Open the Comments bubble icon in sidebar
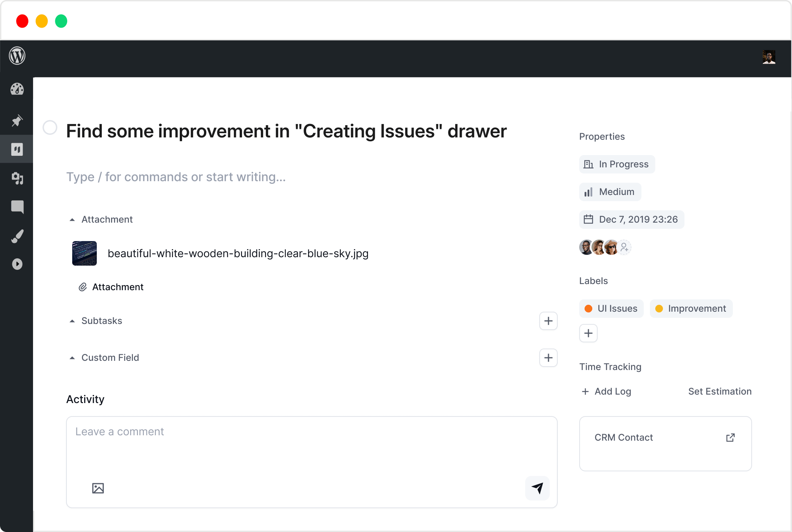The image size is (792, 532). click(x=17, y=207)
